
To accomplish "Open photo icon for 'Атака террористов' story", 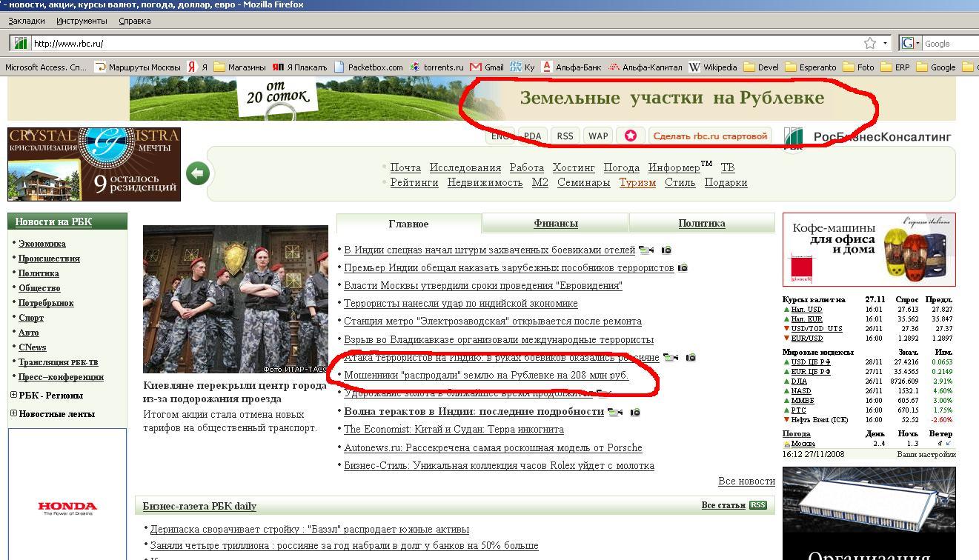I will click(690, 358).
